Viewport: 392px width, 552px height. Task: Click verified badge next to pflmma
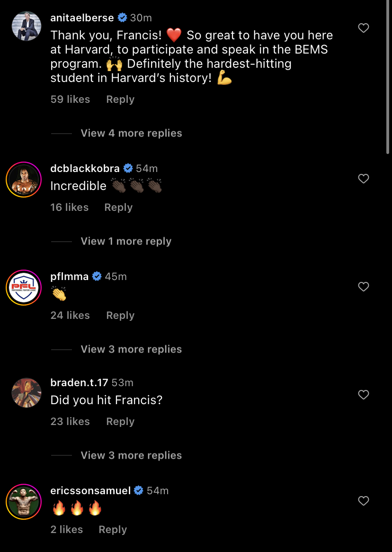pos(97,276)
